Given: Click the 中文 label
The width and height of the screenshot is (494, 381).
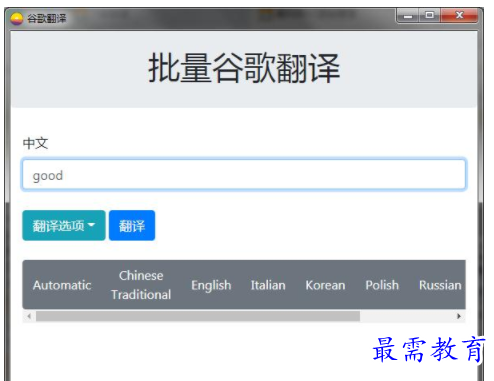Looking at the screenshot, I should tap(35, 143).
